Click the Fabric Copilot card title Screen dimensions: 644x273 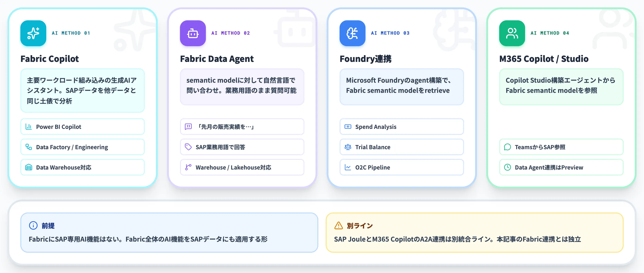pos(50,59)
